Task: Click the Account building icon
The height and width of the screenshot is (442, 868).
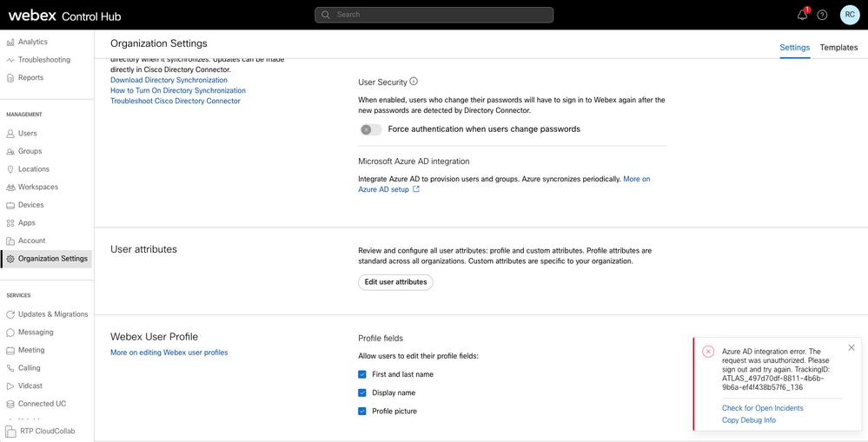Action: click(x=10, y=241)
